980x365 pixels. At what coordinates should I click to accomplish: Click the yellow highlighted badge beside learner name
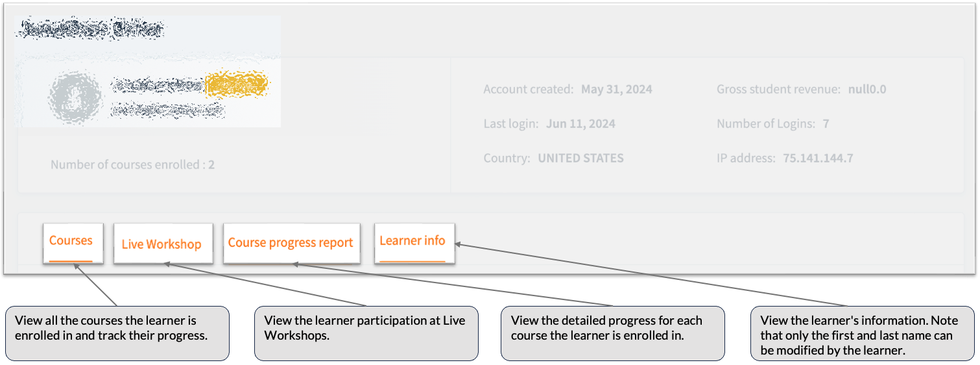click(x=236, y=84)
